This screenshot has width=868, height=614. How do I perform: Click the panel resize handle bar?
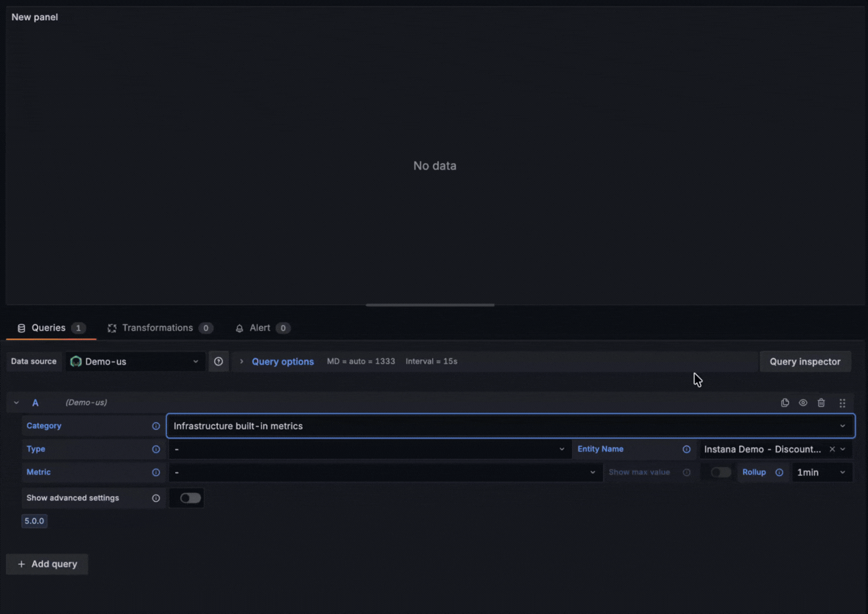coord(430,305)
